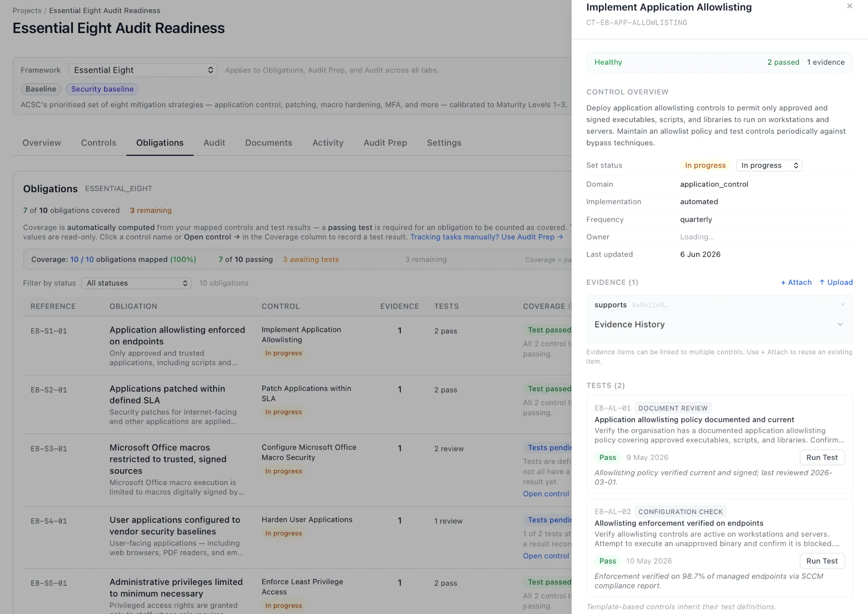
Task: Open the Settings tab
Action: pyautogui.click(x=444, y=143)
